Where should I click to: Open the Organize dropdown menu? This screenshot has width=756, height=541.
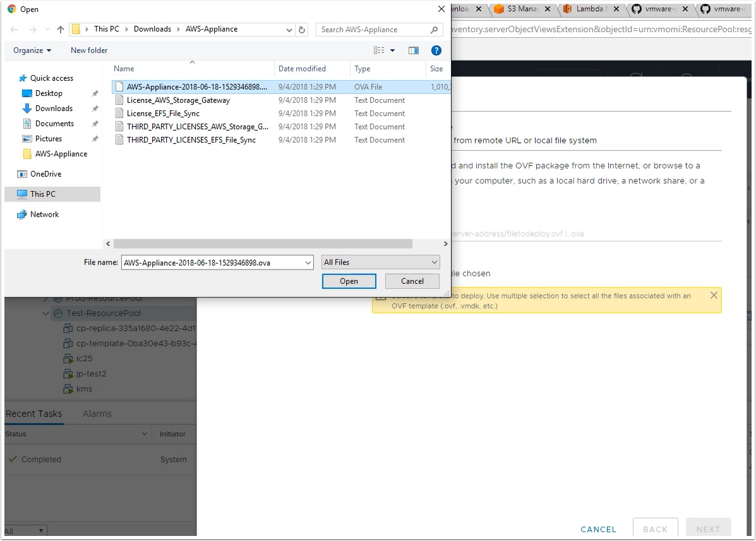(32, 50)
